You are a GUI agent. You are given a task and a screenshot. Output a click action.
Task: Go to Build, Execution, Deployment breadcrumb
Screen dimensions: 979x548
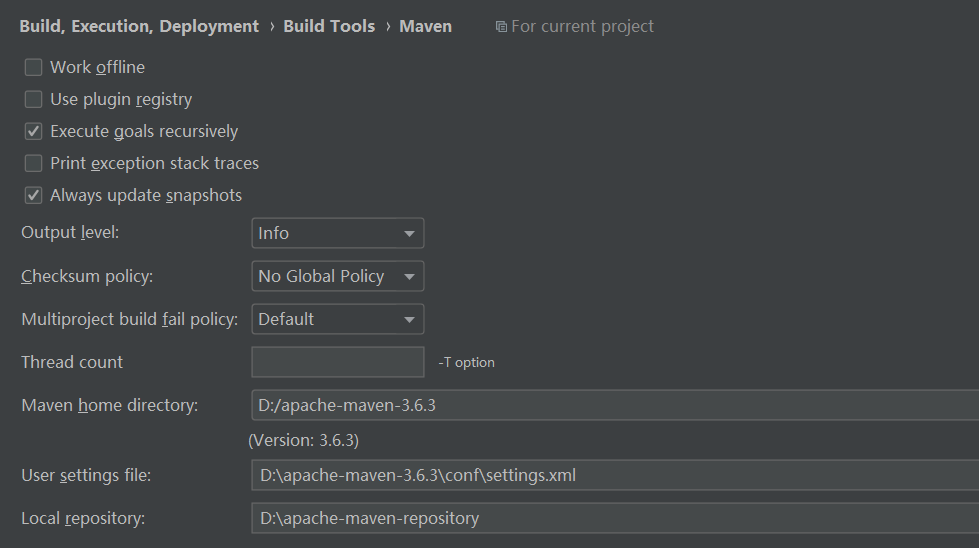click(139, 26)
